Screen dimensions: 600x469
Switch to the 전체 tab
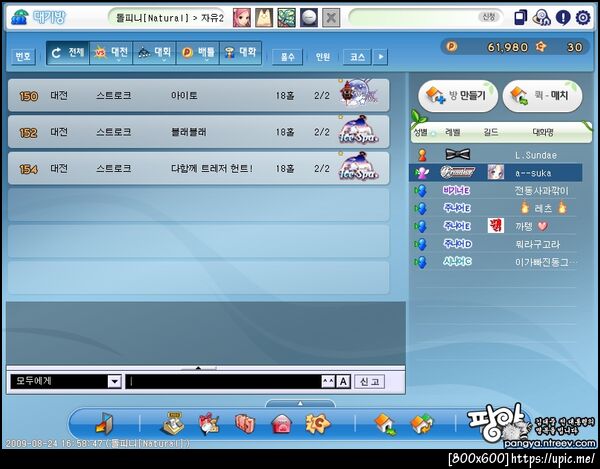(68, 53)
